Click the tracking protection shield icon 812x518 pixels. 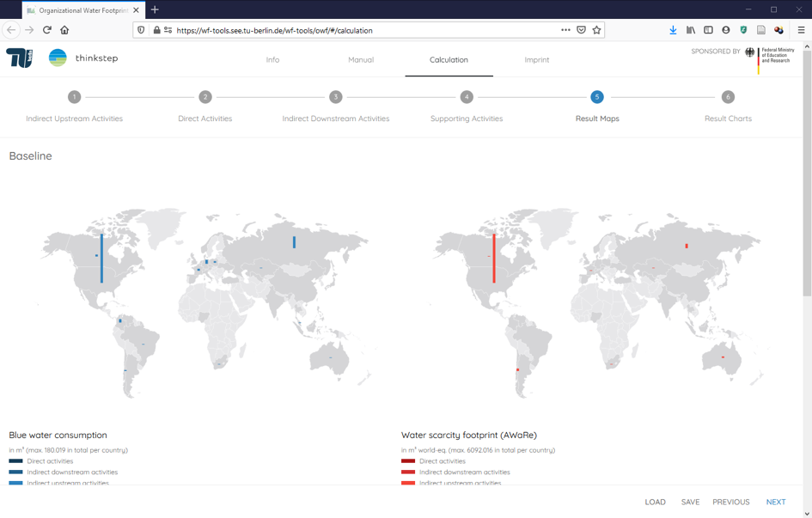click(x=141, y=30)
